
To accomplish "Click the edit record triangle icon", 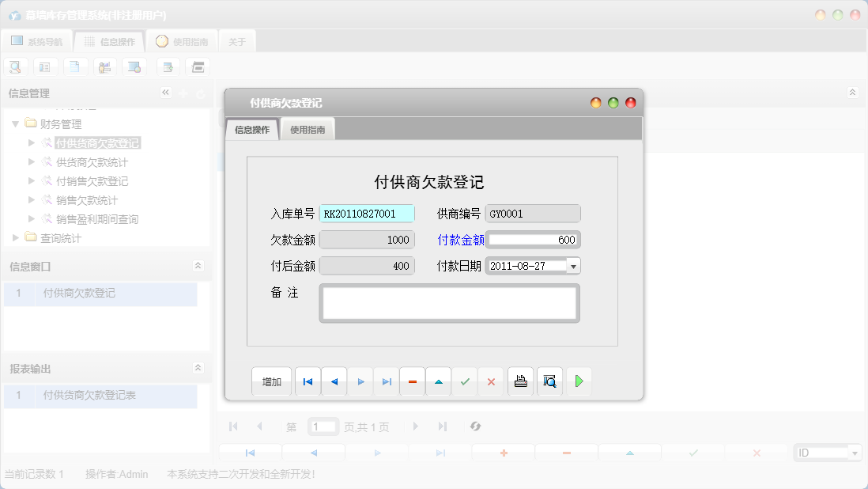I will pos(438,381).
